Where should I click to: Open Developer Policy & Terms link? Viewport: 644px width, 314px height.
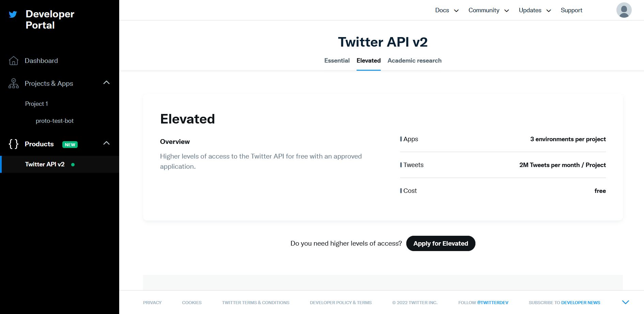pyautogui.click(x=341, y=302)
